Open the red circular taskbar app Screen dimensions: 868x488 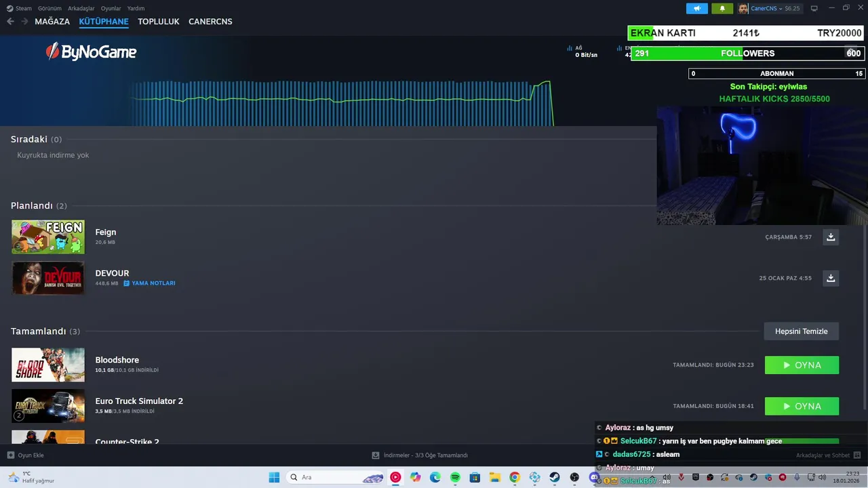click(395, 477)
